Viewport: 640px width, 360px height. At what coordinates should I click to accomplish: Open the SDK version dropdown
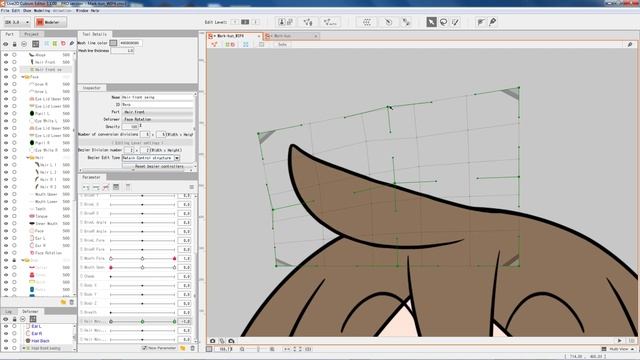pos(17,22)
